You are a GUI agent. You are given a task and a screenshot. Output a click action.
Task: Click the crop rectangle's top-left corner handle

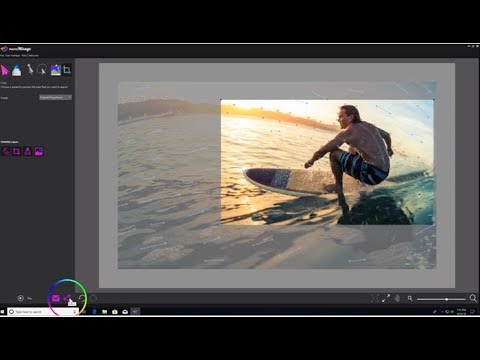[221, 99]
